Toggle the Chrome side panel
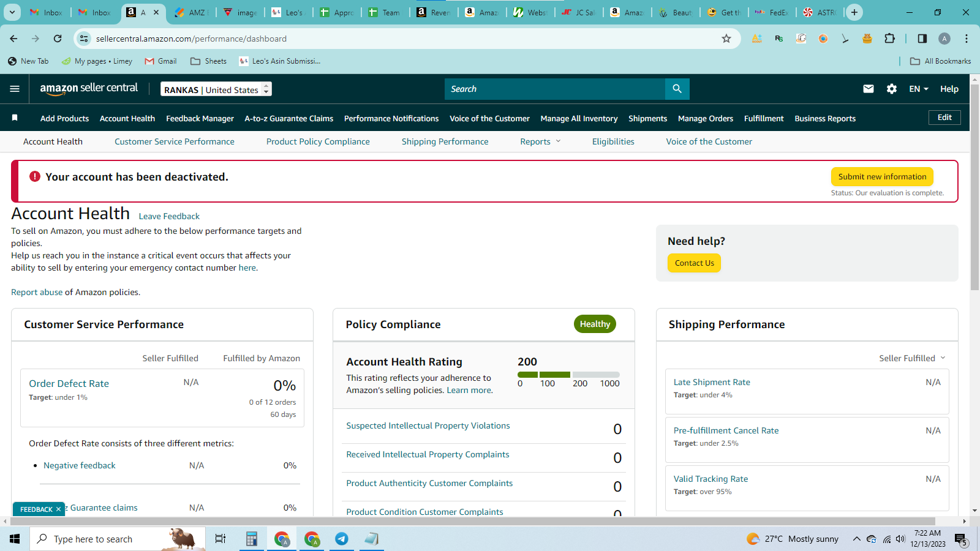Image resolution: width=980 pixels, height=551 pixels. 922,39
